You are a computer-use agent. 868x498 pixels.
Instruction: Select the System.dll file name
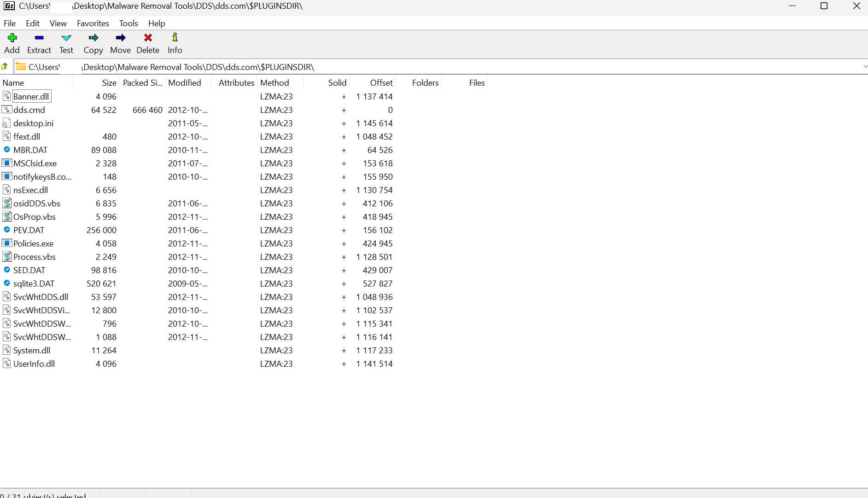click(x=32, y=350)
